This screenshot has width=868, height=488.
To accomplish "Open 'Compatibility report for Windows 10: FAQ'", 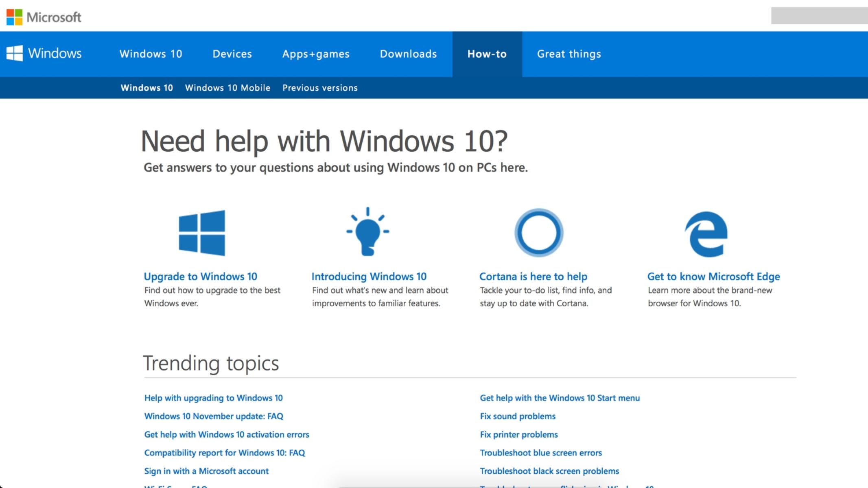I will [x=225, y=453].
